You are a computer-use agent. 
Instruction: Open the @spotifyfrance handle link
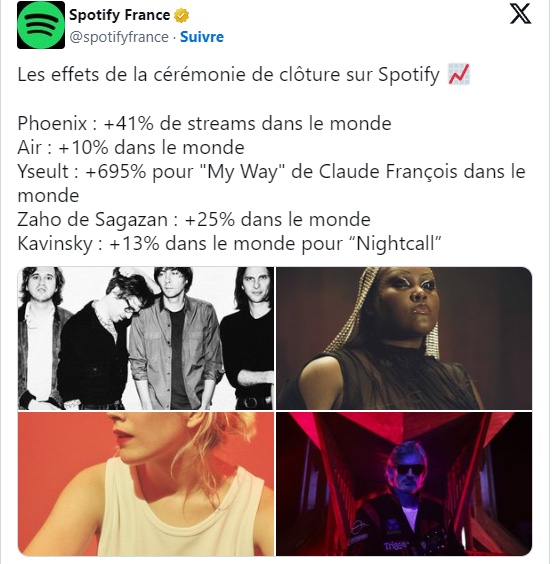click(119, 37)
